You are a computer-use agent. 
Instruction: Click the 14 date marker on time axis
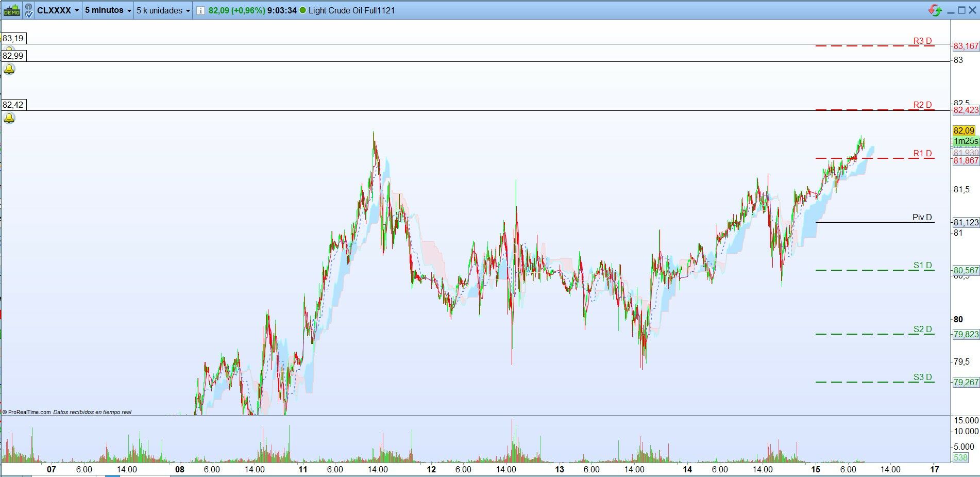point(687,469)
